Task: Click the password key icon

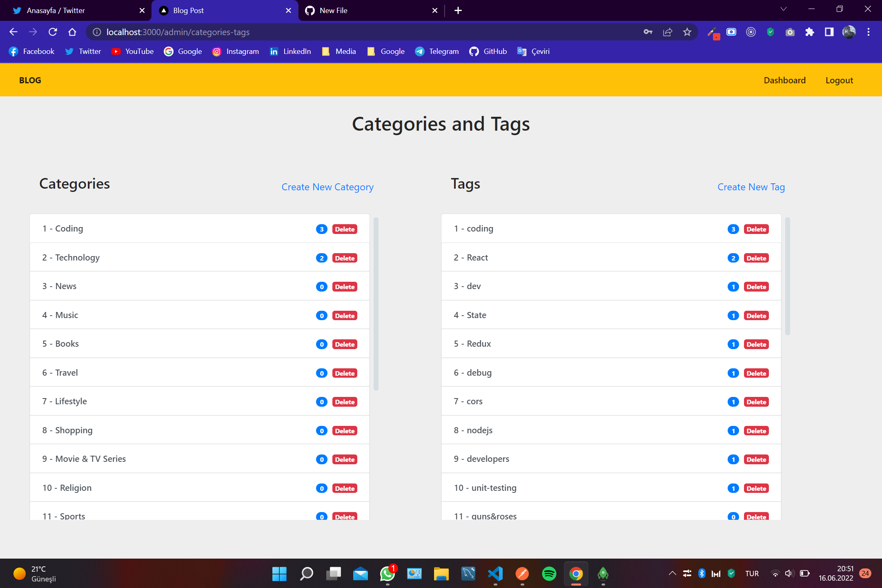Action: coord(648,32)
